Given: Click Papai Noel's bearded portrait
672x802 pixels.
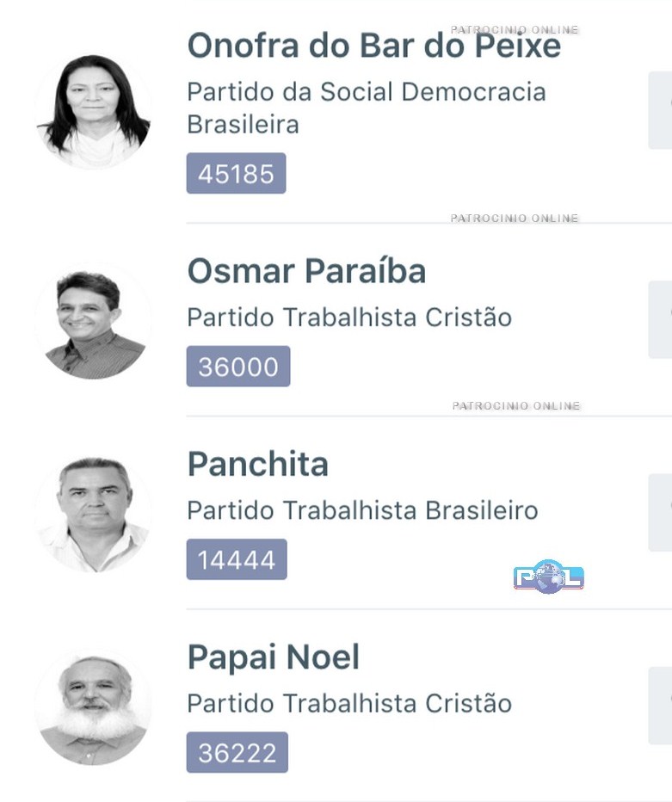Looking at the screenshot, I should point(93,707).
